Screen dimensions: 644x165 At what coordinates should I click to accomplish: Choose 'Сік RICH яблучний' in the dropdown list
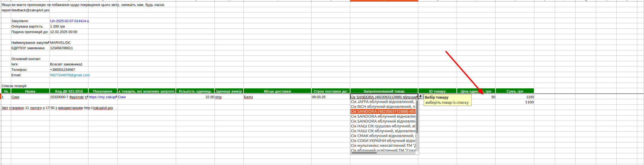[x=383, y=107]
